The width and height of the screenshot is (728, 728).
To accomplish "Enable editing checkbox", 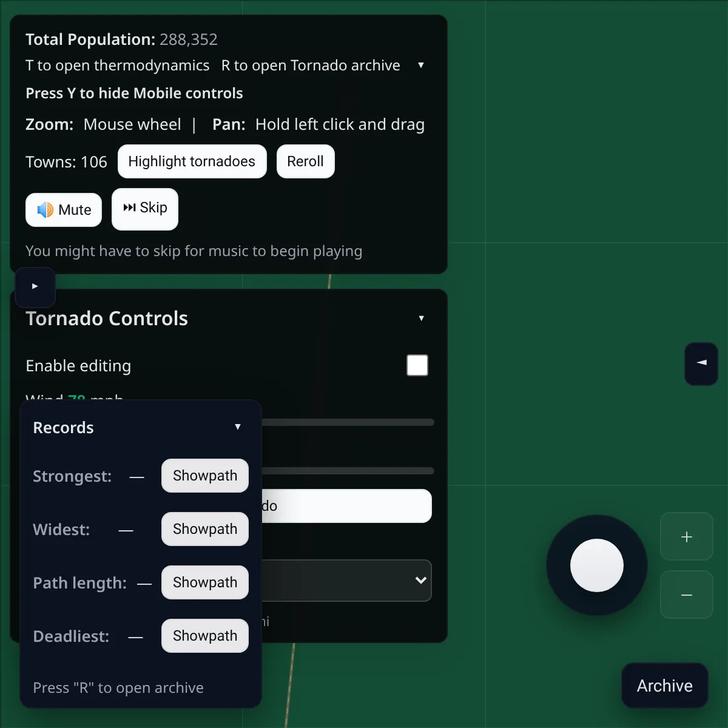I will [x=417, y=365].
